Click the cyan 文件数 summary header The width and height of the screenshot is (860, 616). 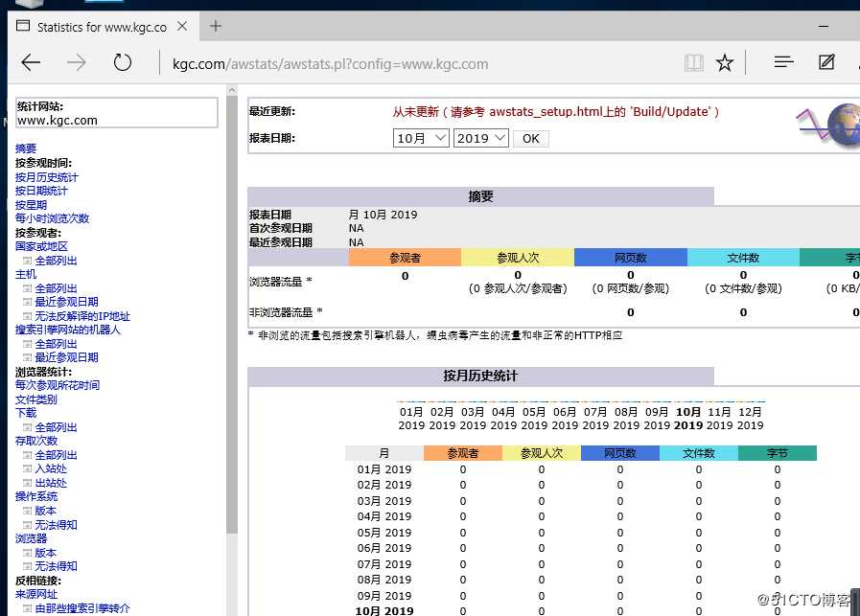pyautogui.click(x=743, y=258)
